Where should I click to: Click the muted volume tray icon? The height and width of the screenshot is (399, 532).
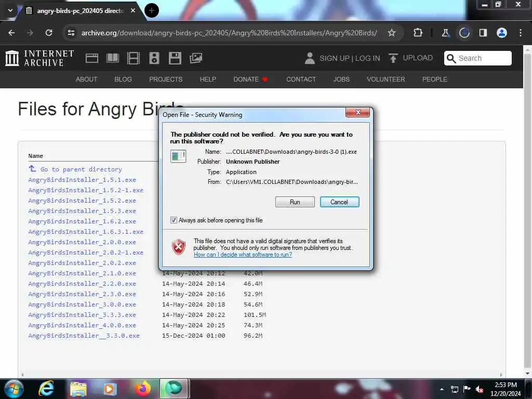[x=480, y=389]
